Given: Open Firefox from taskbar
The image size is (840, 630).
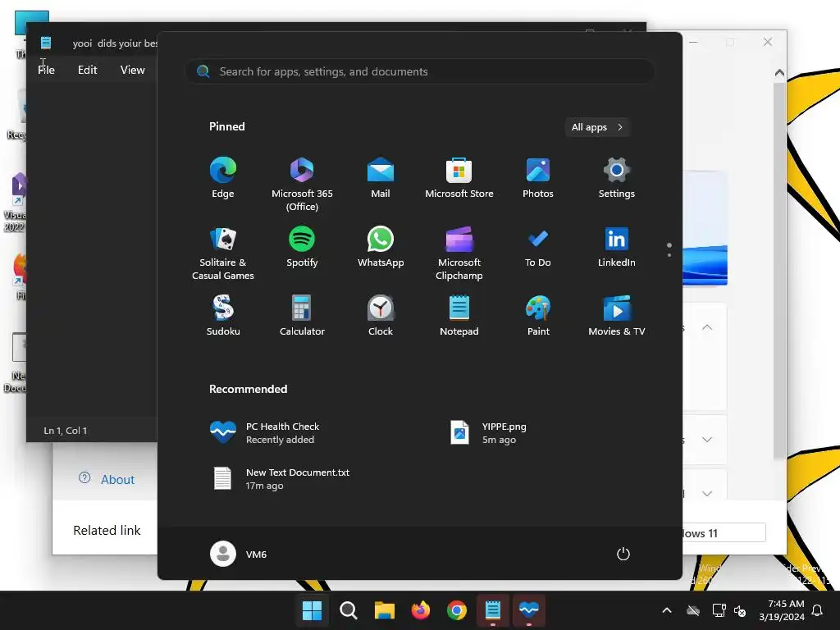Looking at the screenshot, I should 421,610.
